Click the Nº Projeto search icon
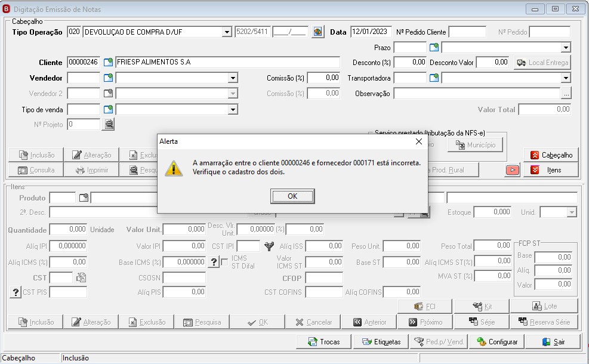589x364 pixels. coord(109,124)
